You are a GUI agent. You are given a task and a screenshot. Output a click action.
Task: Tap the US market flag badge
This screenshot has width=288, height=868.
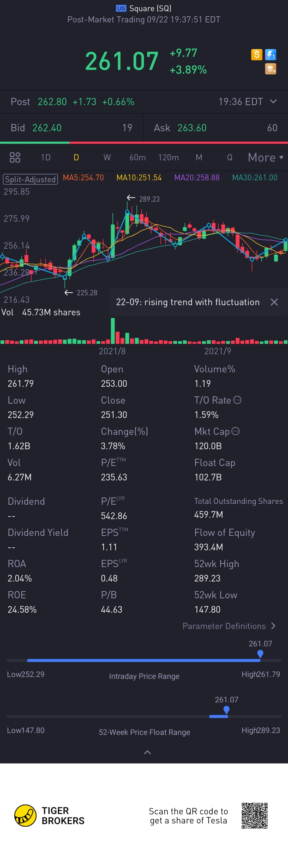tap(121, 8)
